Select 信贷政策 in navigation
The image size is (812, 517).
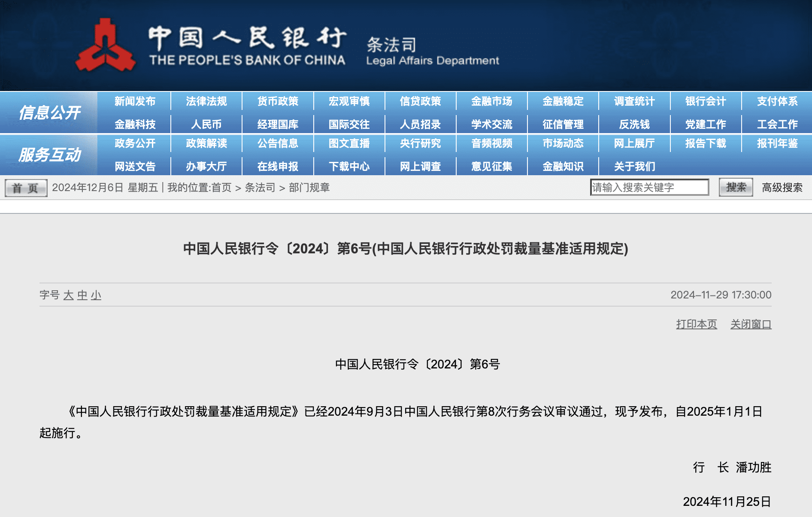[x=421, y=101]
